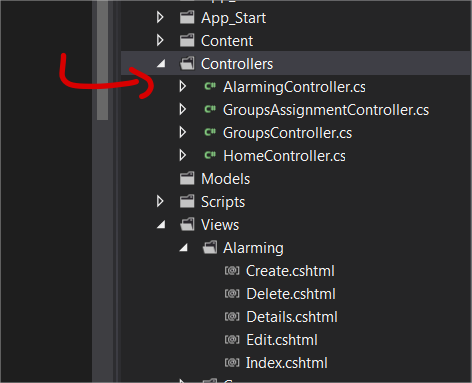Click the C# icon of GroupsAssignmentController.cs

coord(210,109)
